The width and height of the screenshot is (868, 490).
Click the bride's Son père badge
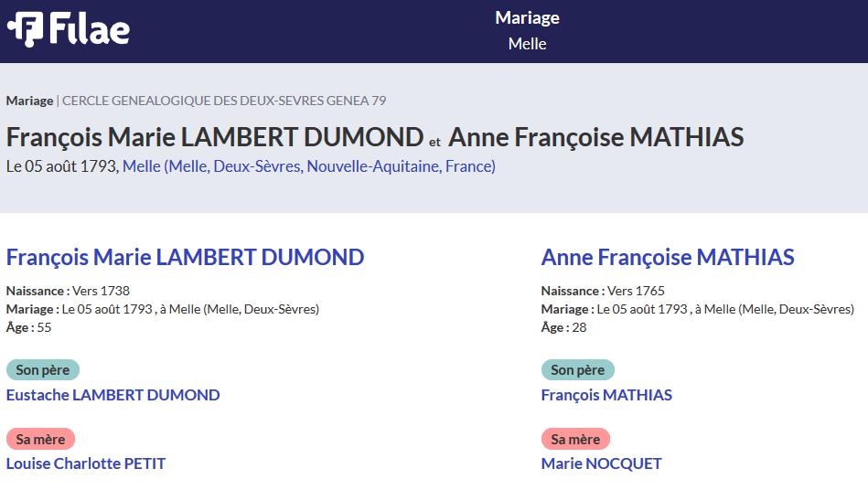(578, 370)
